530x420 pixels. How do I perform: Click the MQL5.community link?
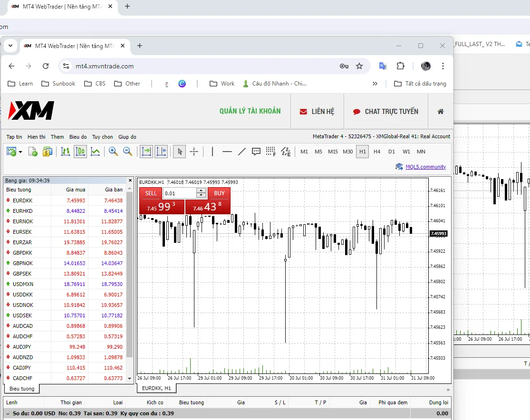[x=425, y=167]
